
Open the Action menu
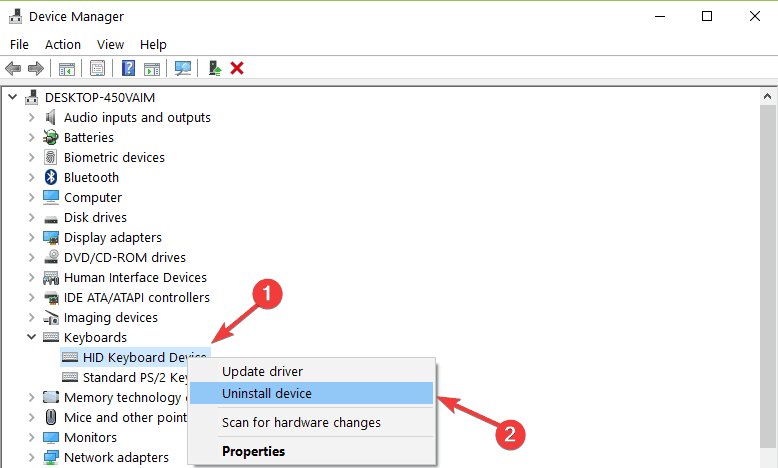pos(63,45)
